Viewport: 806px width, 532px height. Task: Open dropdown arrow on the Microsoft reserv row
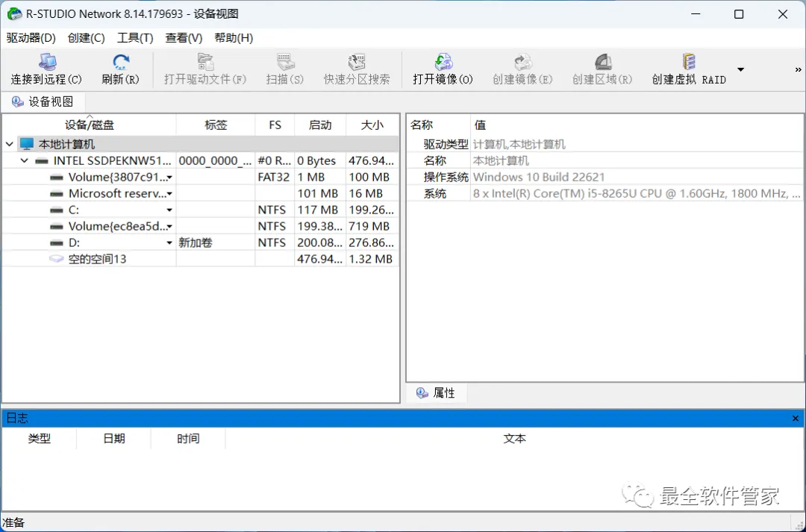169,194
